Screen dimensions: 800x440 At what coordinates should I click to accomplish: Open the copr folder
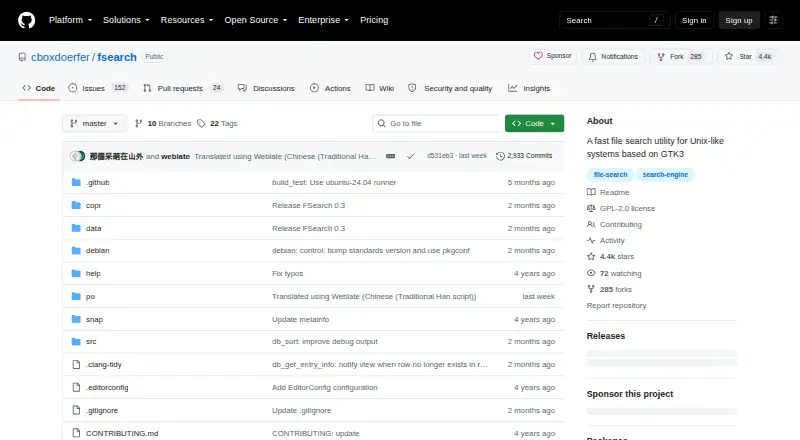93,206
